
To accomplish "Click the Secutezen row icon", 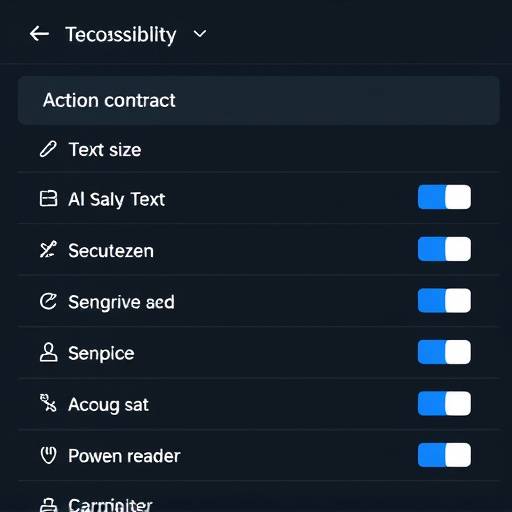I will (48, 250).
